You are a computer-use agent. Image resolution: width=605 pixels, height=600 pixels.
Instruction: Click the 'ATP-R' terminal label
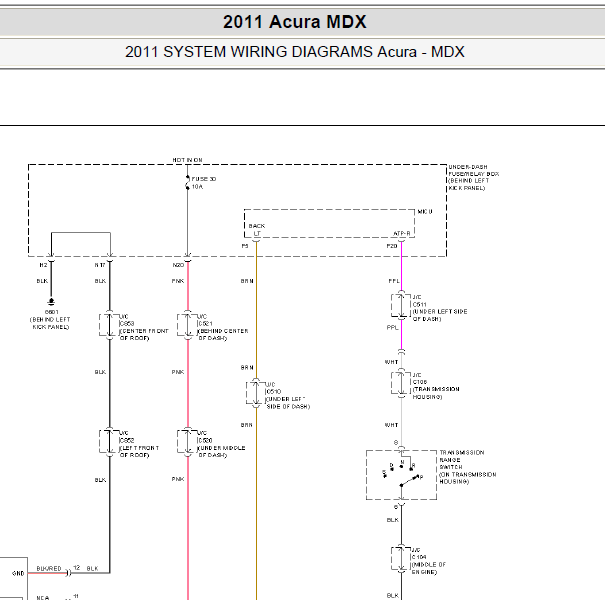tap(401, 233)
